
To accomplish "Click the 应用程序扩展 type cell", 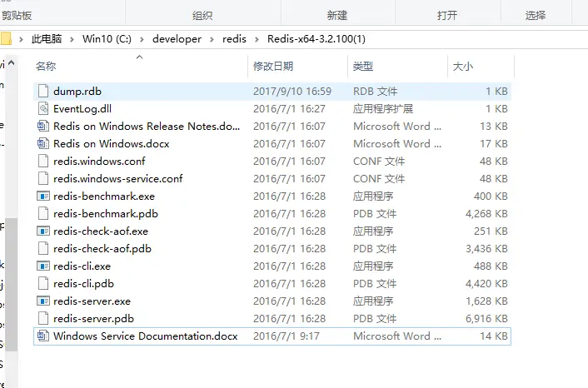I will (383, 109).
